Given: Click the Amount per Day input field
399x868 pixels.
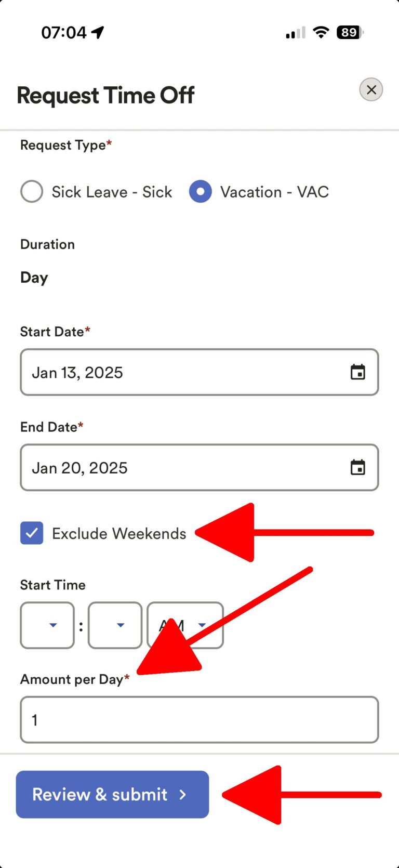Looking at the screenshot, I should 199,720.
